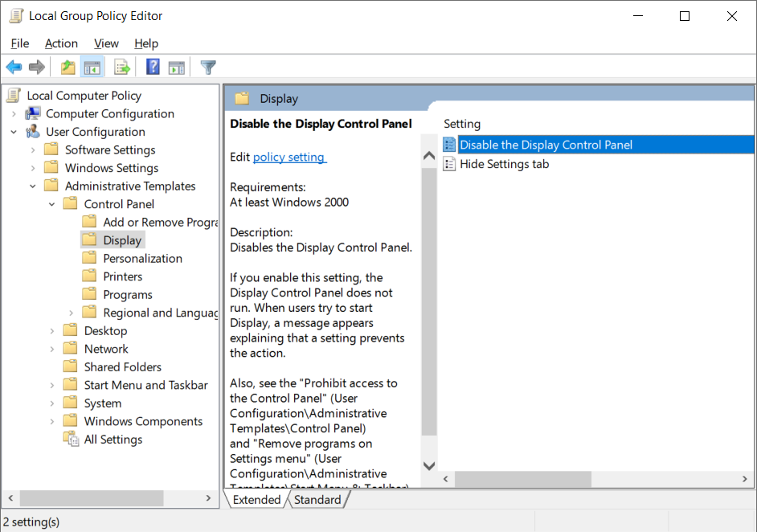This screenshot has height=532, width=757.
Task: Switch to the Standard tab
Action: (317, 500)
